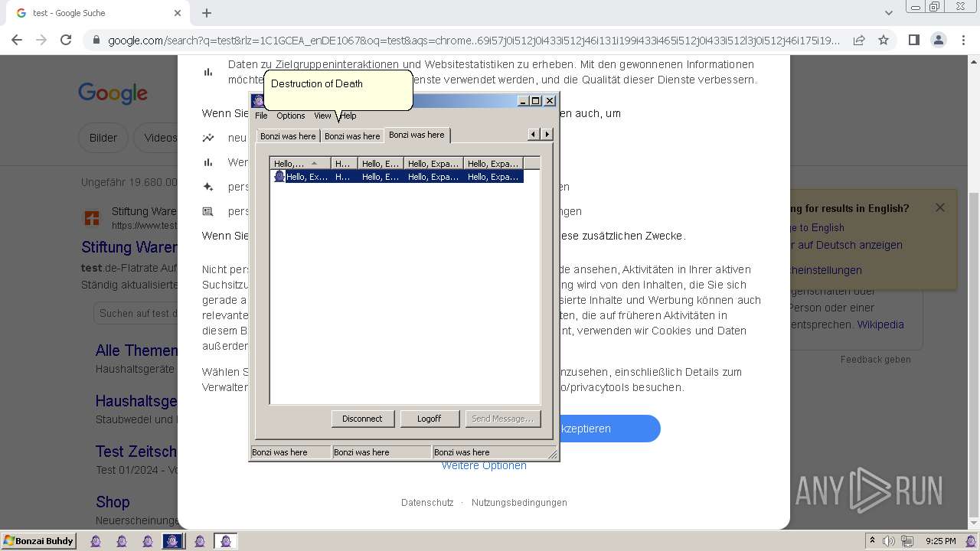Screen dimensions: 980x551
Task: Open Chrome's tab search chevron
Action: [889, 13]
